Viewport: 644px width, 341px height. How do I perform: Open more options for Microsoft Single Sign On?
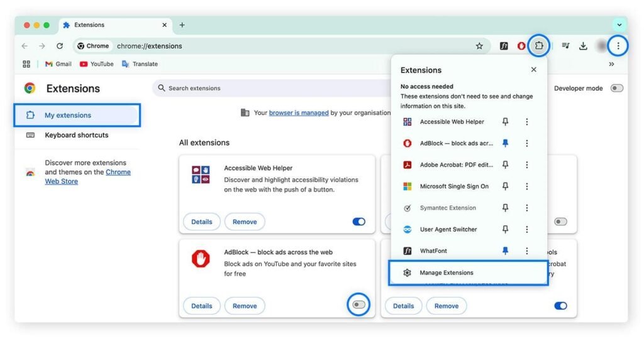(527, 187)
